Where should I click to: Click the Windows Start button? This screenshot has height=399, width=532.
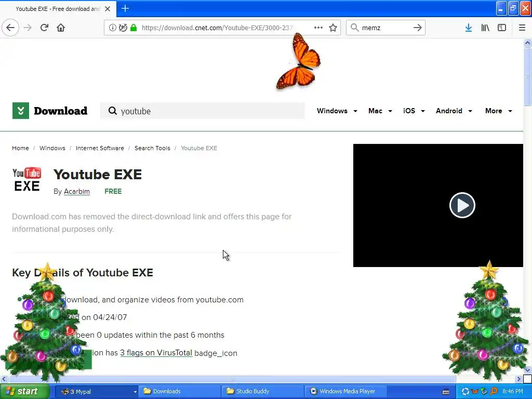click(25, 391)
